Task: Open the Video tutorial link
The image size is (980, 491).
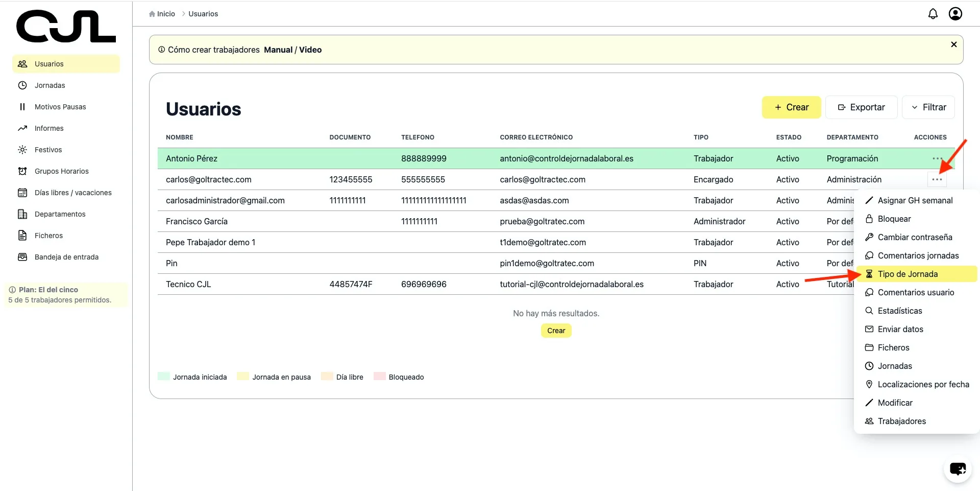Action: pyautogui.click(x=310, y=50)
